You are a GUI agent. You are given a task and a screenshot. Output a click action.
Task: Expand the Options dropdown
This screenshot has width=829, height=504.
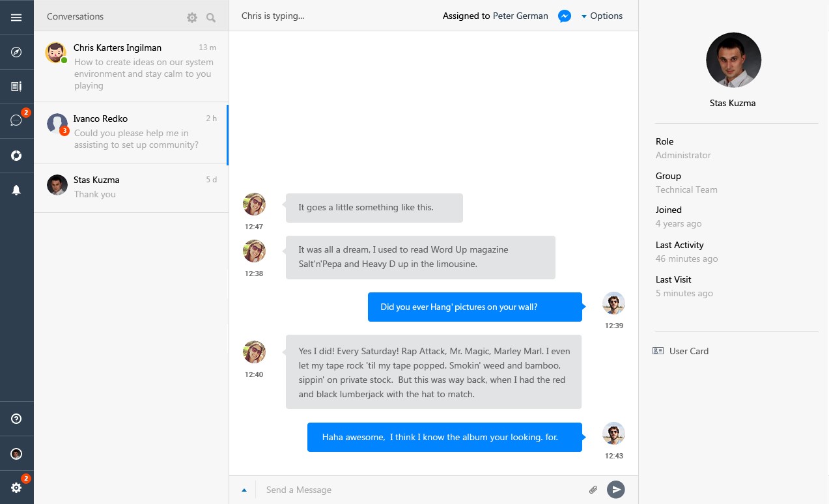click(602, 16)
